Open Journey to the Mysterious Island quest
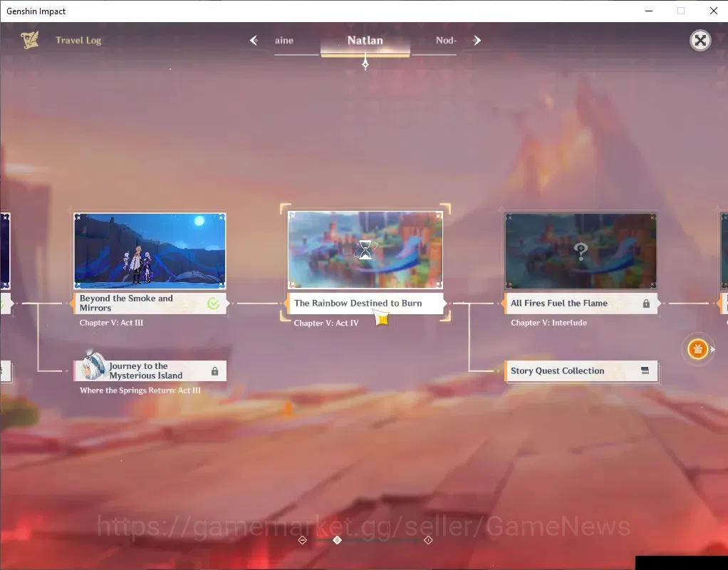Image resolution: width=728 pixels, height=570 pixels. click(150, 370)
